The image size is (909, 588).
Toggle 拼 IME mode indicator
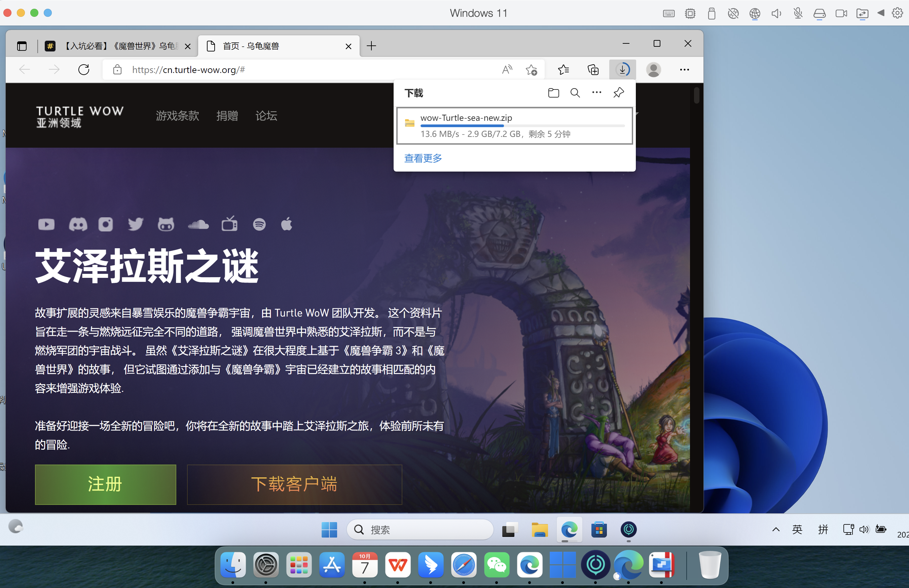(x=823, y=529)
